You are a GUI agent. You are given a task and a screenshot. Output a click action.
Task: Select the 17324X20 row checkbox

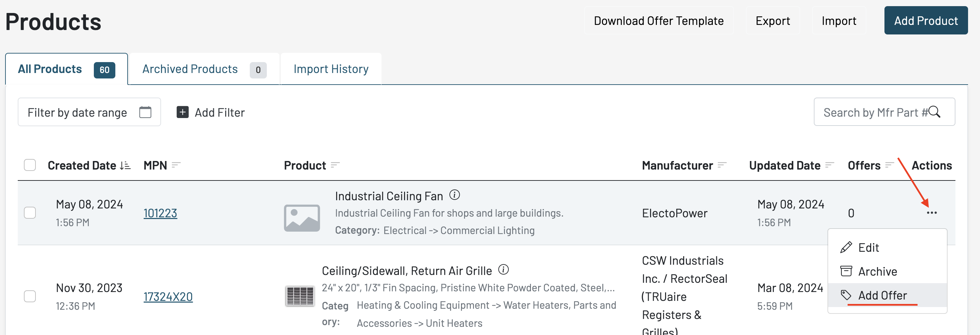tap(30, 296)
